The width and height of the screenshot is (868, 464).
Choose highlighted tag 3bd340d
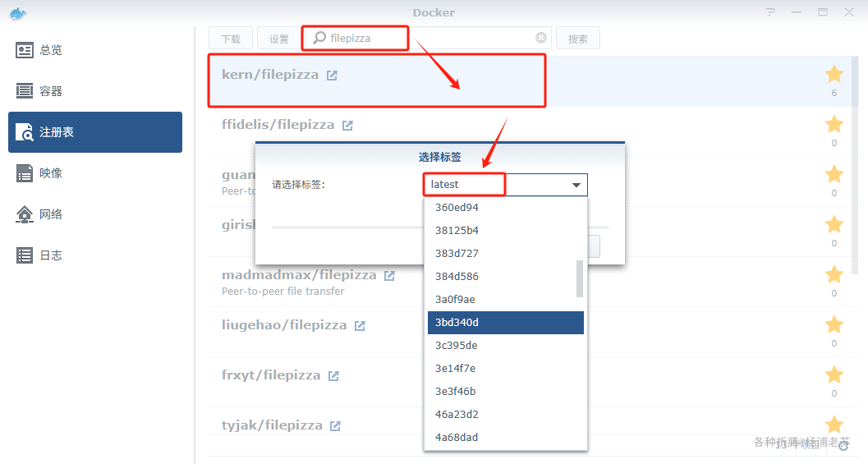click(x=505, y=322)
